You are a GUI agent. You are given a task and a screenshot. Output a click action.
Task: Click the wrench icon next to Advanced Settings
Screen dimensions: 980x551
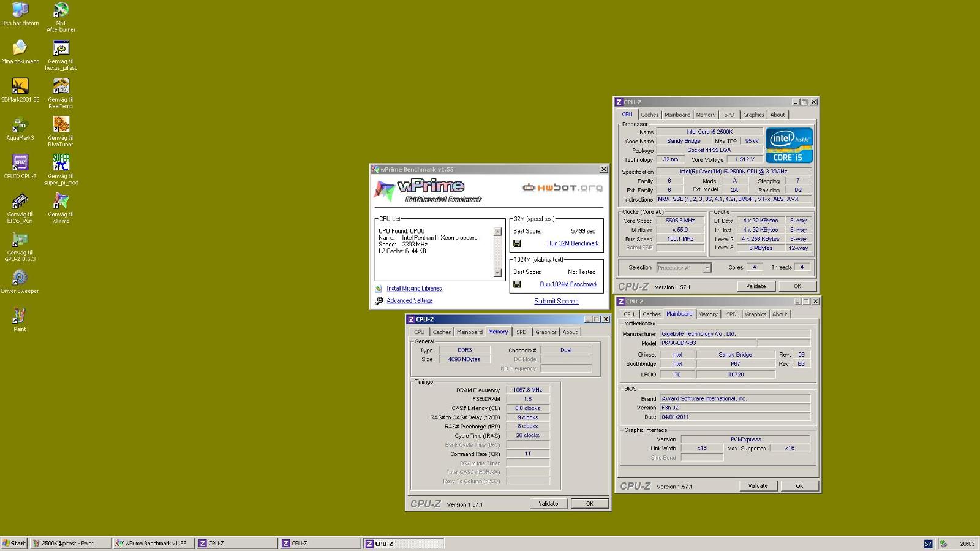click(379, 300)
